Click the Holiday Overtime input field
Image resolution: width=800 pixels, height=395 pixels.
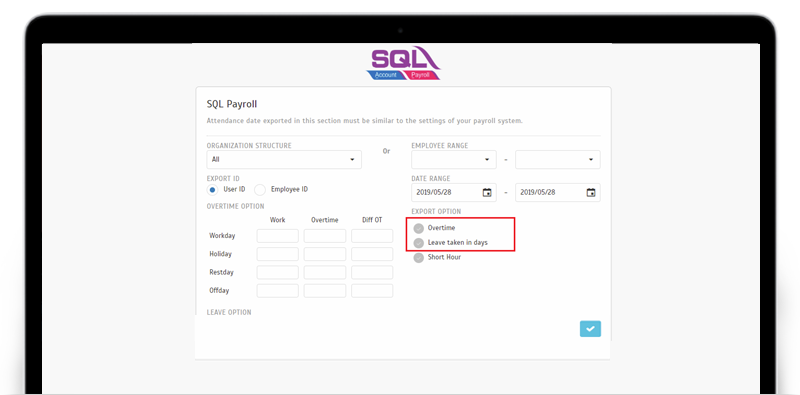[x=325, y=254]
